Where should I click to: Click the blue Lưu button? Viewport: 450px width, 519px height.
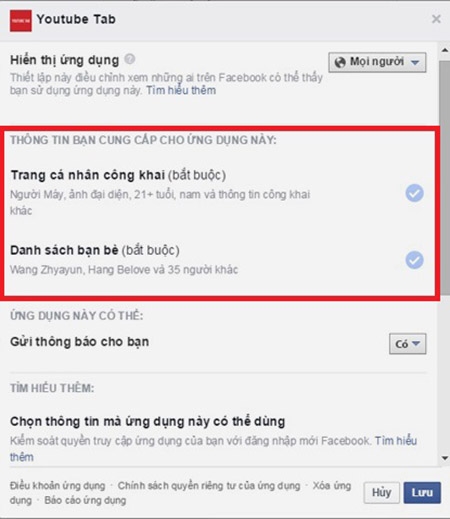422,492
